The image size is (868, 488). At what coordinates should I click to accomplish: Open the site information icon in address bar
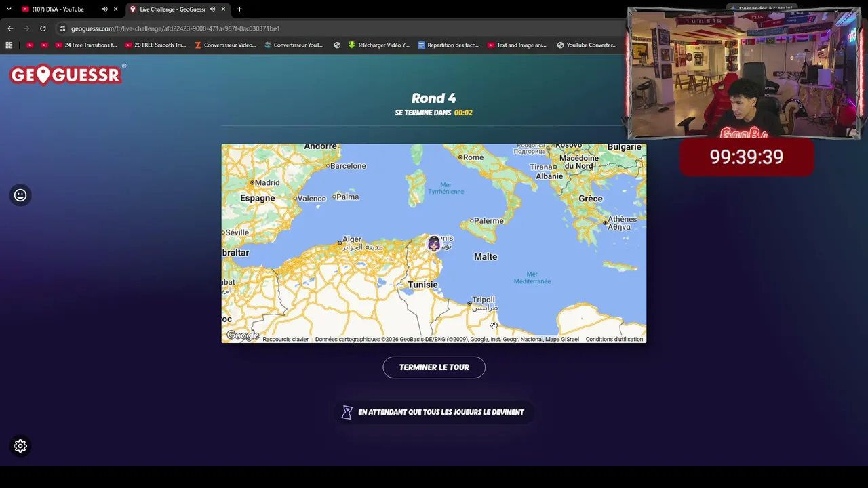point(62,28)
